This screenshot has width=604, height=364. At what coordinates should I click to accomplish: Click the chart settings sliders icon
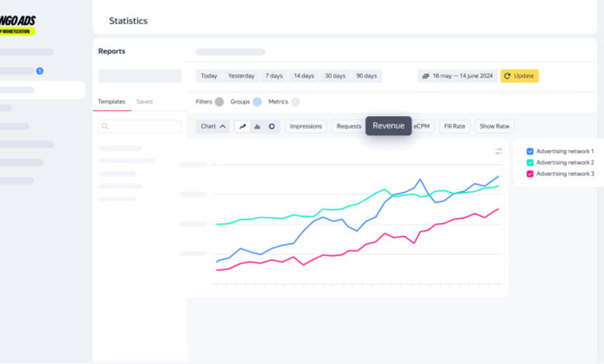point(499,151)
